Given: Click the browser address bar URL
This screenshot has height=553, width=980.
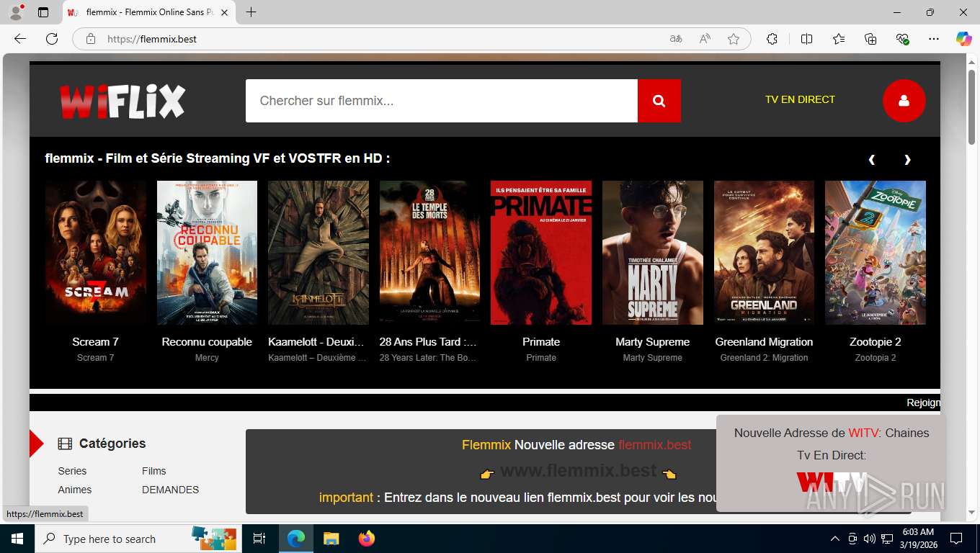Looking at the screenshot, I should pos(152,39).
